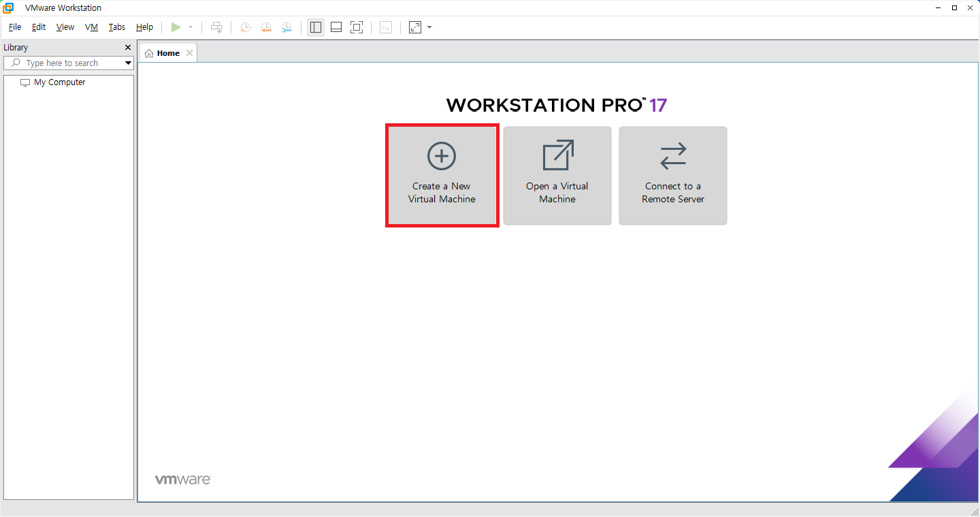Click Connect to a Remote Server

tap(673, 175)
